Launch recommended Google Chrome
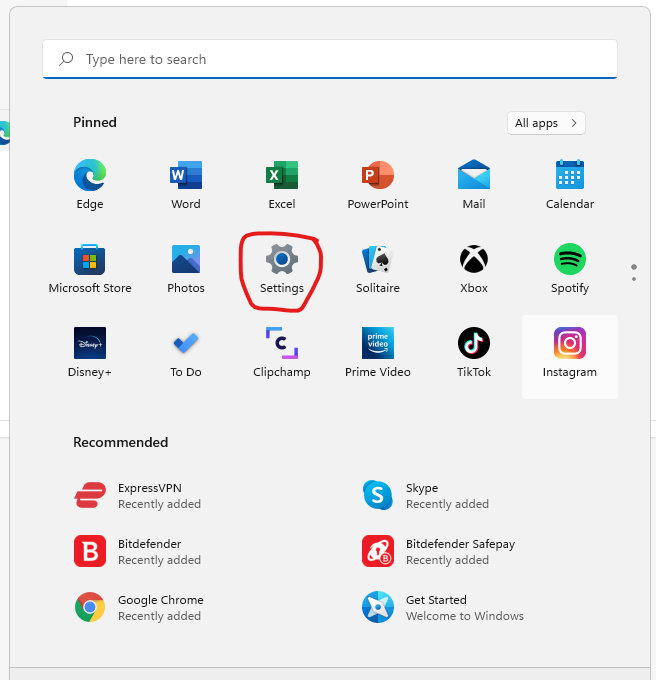Image resolution: width=656 pixels, height=680 pixels. pyautogui.click(x=140, y=607)
